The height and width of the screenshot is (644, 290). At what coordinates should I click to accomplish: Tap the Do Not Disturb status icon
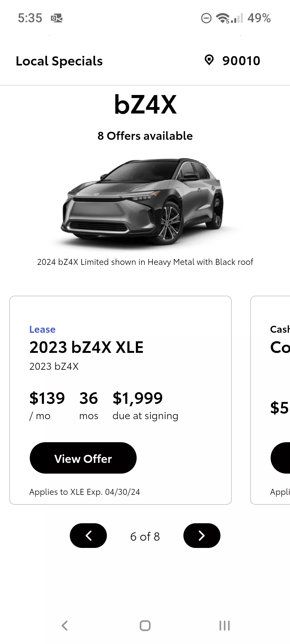206,18
